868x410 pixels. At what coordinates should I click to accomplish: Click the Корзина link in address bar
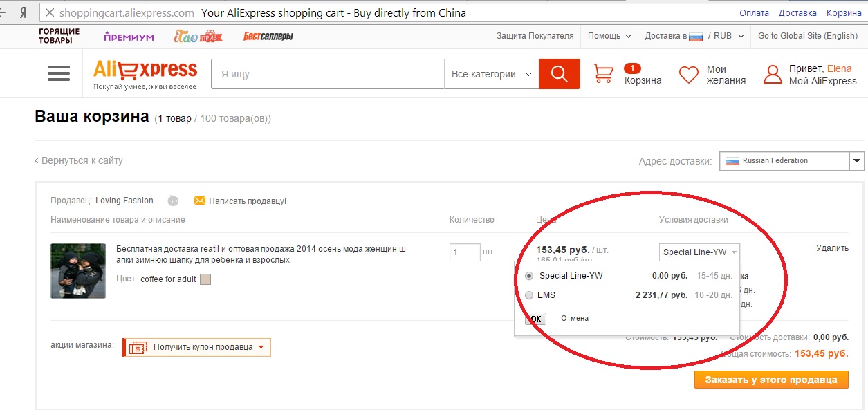pyautogui.click(x=844, y=12)
